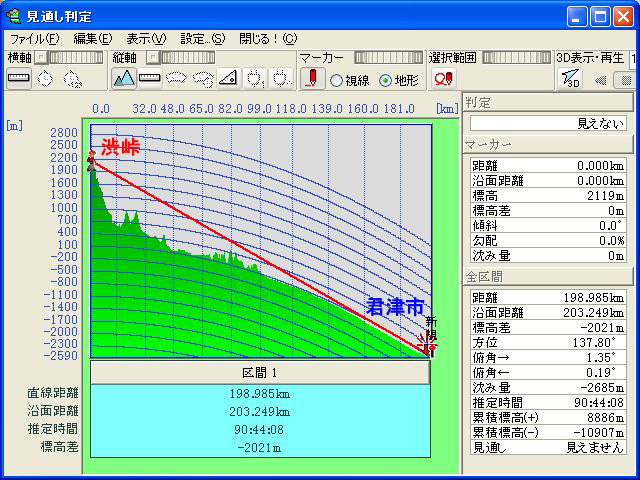Click the 198.985km cell under 区間 1
This screenshot has height=480, width=640.
click(260, 394)
